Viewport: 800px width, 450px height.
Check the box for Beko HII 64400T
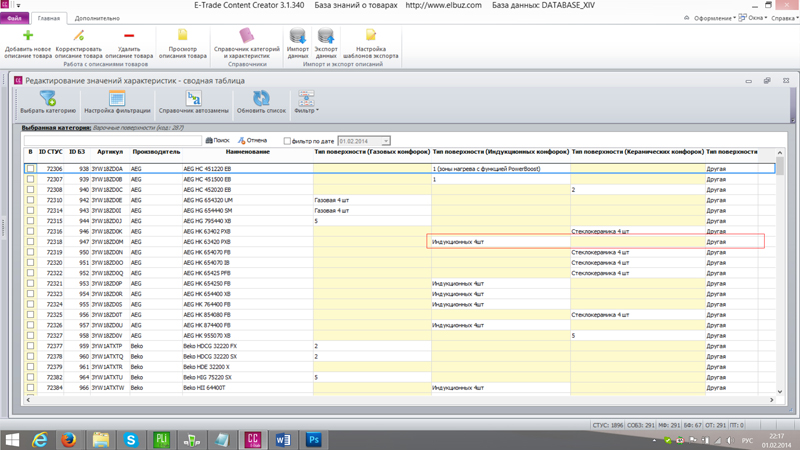[31, 388]
